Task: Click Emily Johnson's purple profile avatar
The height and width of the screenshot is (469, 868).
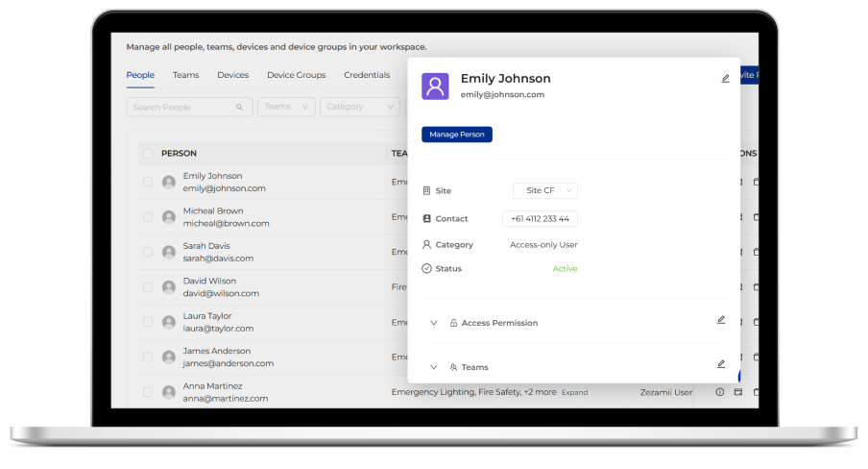Action: [435, 86]
